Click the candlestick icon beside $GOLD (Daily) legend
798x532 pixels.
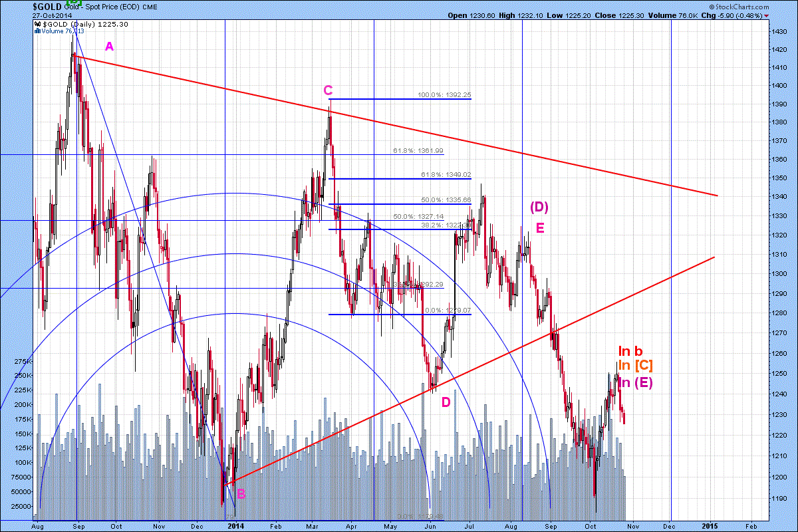tap(36, 25)
